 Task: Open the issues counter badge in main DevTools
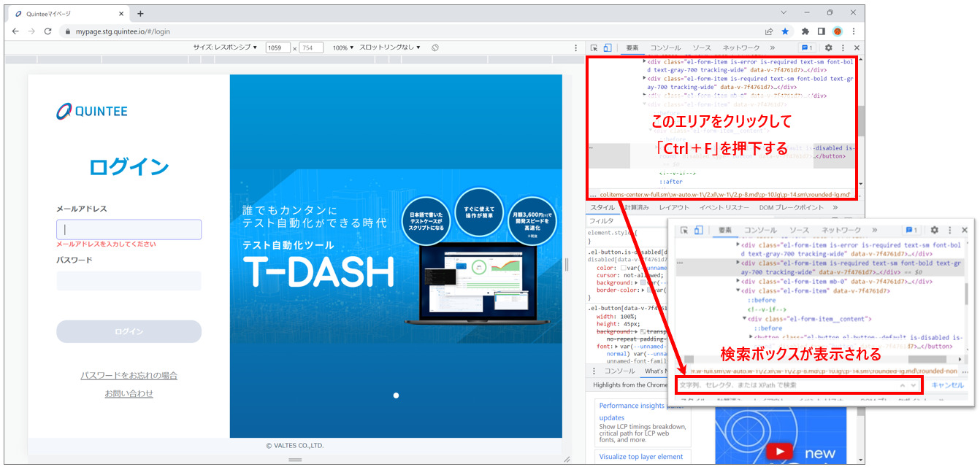coord(807,48)
